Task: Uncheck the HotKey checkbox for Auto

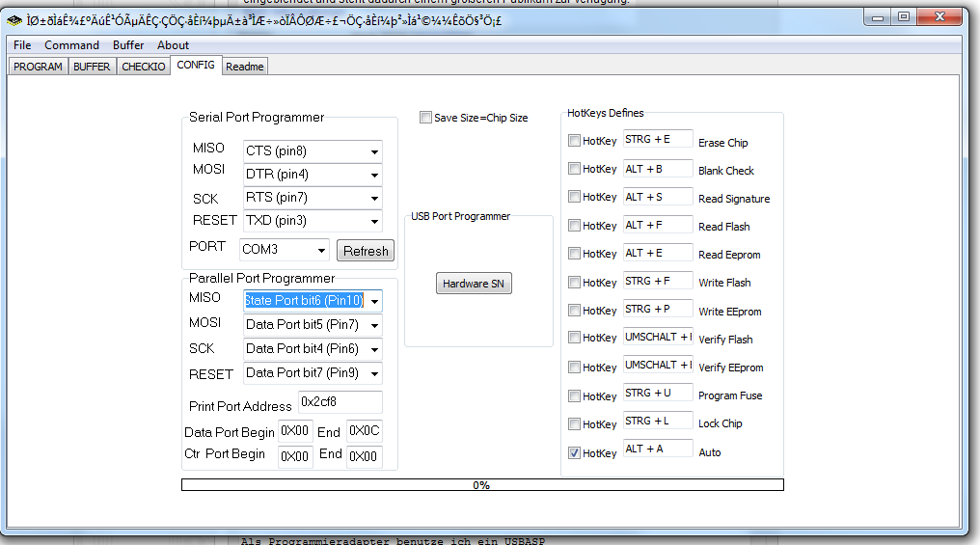Action: (x=574, y=452)
